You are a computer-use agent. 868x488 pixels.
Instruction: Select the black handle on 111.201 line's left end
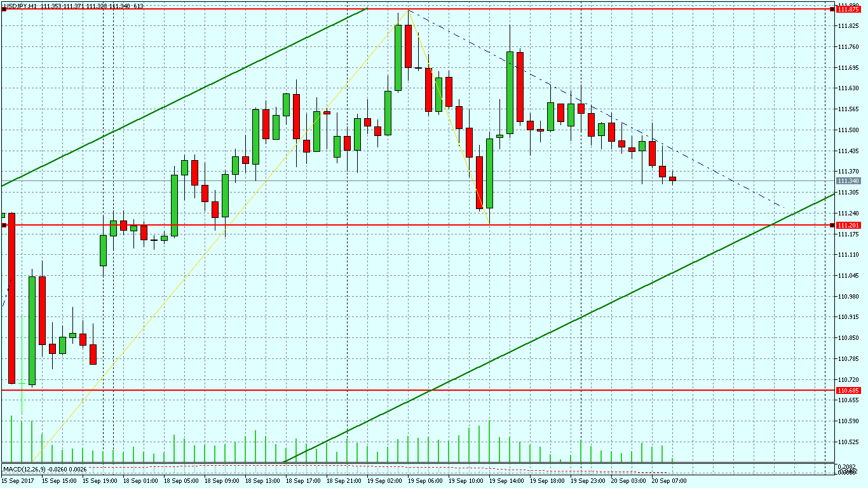[4, 225]
